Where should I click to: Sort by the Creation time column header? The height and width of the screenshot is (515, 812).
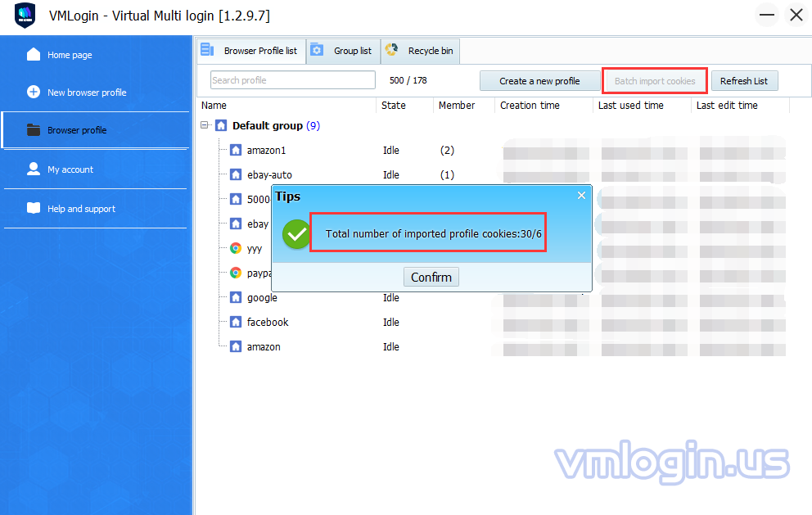tap(530, 106)
